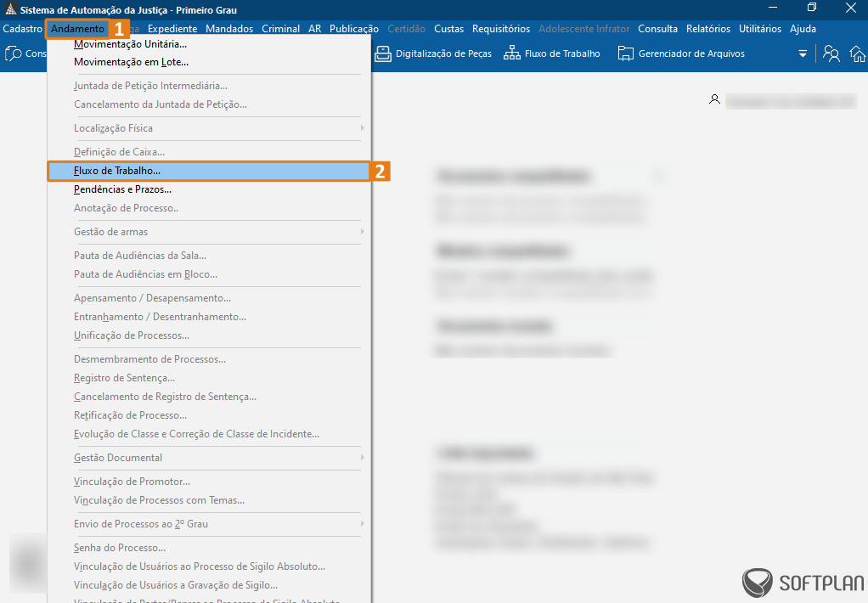Click the Digitalização de Peças toolbar icon
The height and width of the screenshot is (603, 868).
382,54
